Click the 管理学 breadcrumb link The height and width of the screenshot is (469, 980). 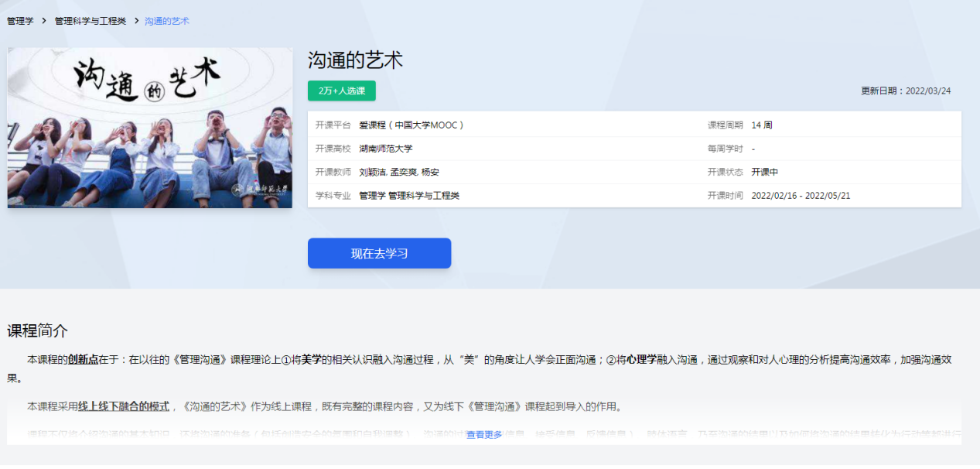20,21
